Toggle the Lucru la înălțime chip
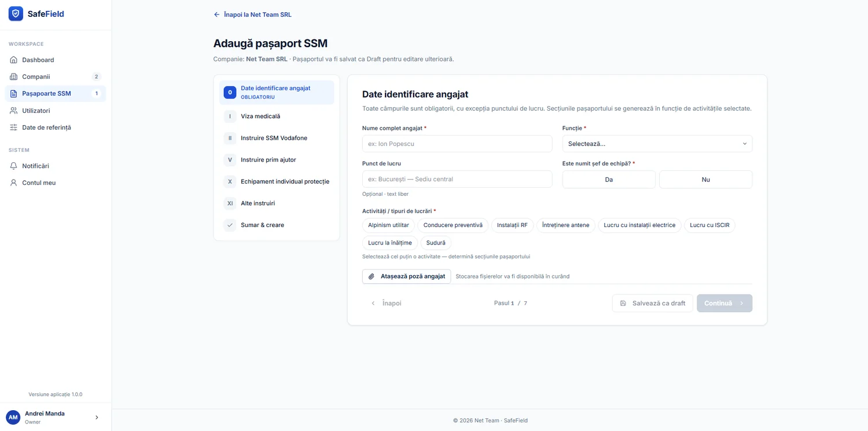Viewport: 868px width, 431px height. pyautogui.click(x=390, y=243)
